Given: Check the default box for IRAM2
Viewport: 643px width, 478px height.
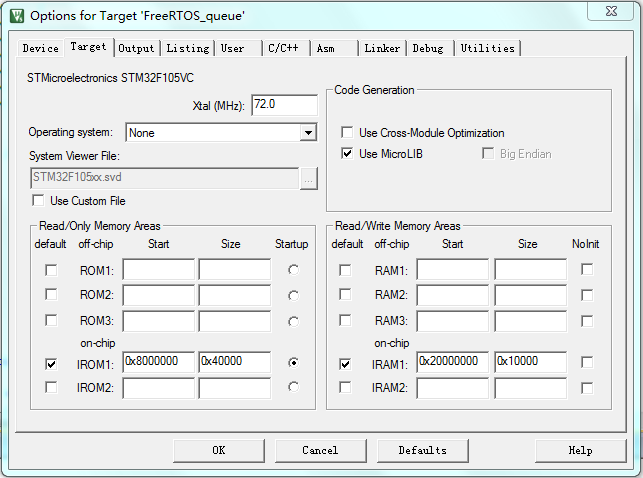Looking at the screenshot, I should (345, 387).
